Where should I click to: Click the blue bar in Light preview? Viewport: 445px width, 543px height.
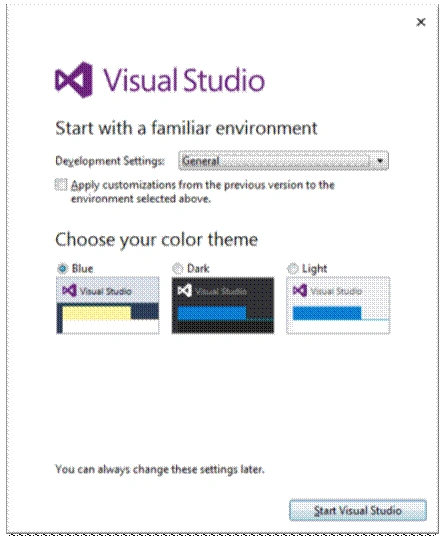tap(327, 313)
